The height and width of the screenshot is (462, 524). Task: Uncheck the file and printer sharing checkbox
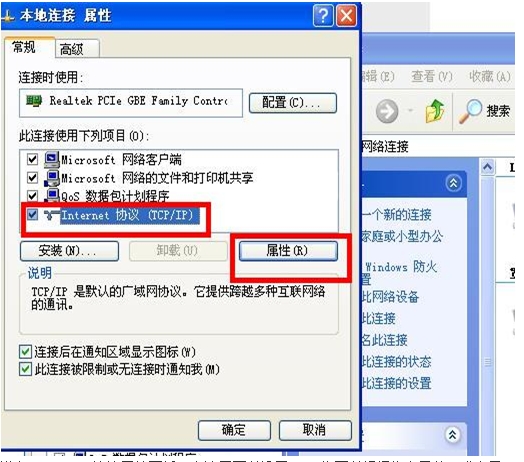click(32, 178)
